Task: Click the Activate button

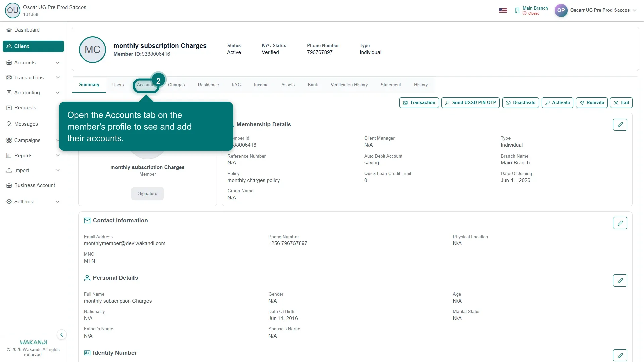Action: click(x=557, y=103)
